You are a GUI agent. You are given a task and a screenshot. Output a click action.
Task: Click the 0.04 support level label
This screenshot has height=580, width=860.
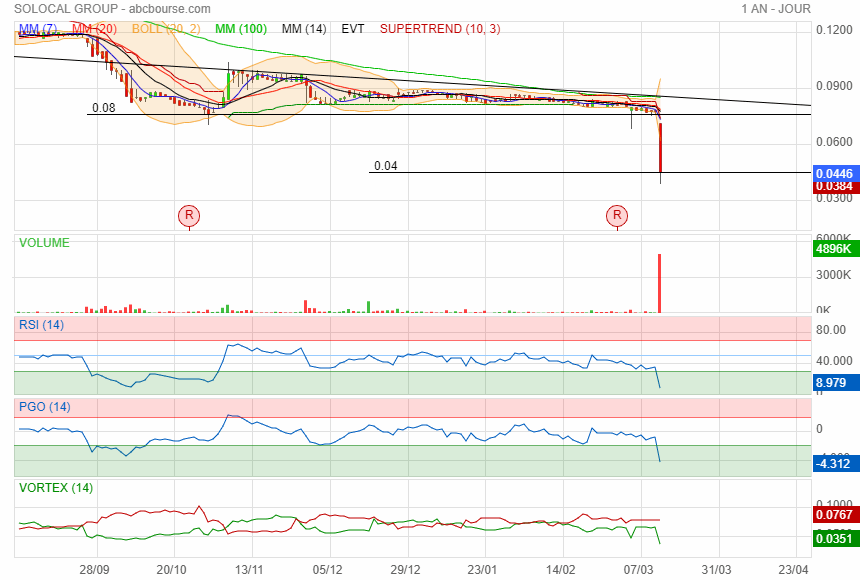tap(386, 166)
